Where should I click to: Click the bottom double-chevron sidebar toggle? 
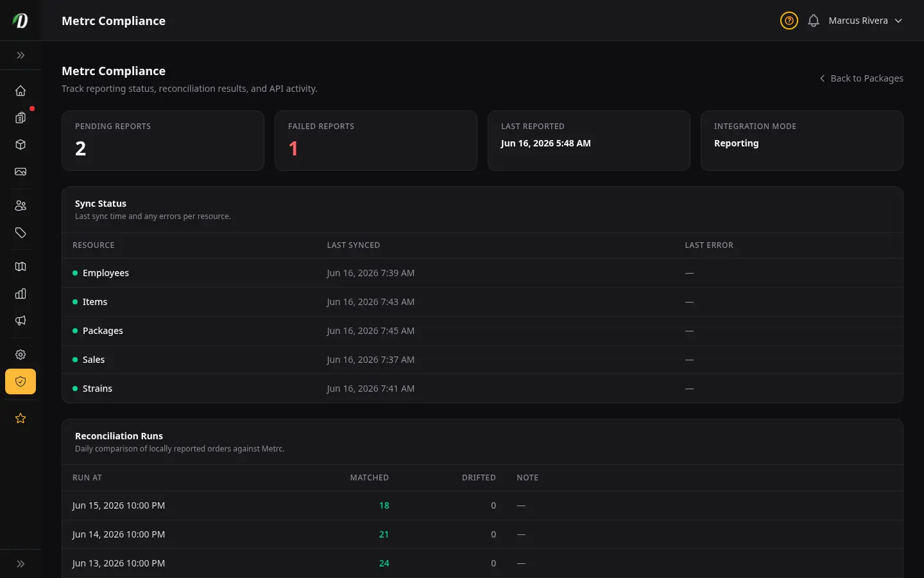(21, 564)
